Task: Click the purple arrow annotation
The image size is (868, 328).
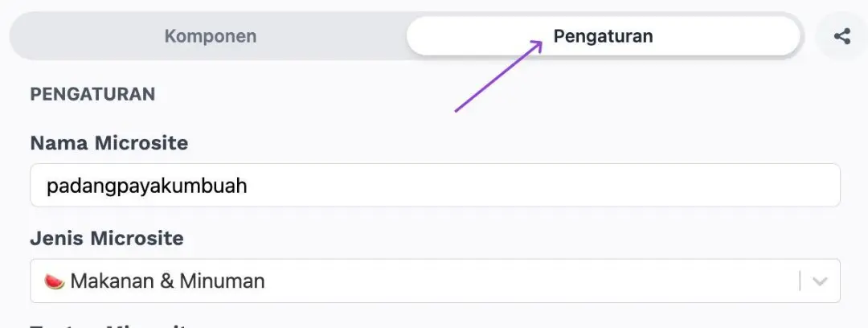Action: pos(498,76)
